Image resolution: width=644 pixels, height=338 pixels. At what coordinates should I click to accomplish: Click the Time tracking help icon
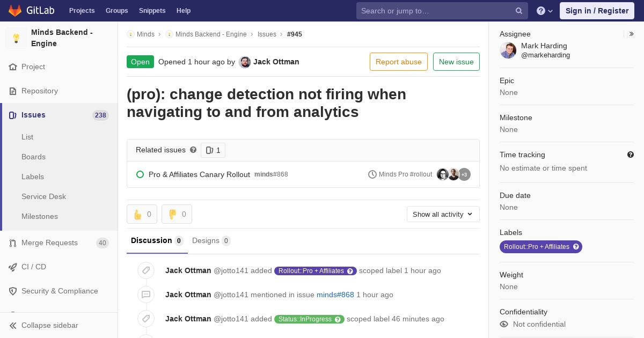(x=631, y=155)
